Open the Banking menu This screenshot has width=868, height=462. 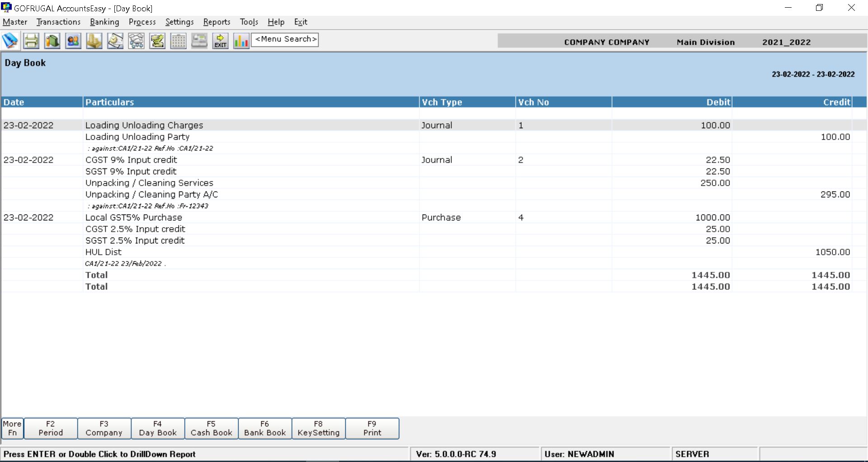104,22
